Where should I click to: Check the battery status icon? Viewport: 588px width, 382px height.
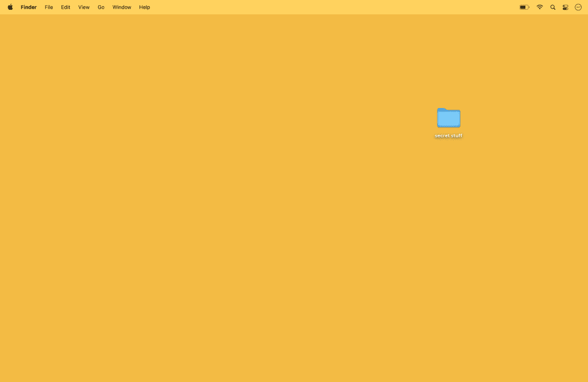point(524,7)
